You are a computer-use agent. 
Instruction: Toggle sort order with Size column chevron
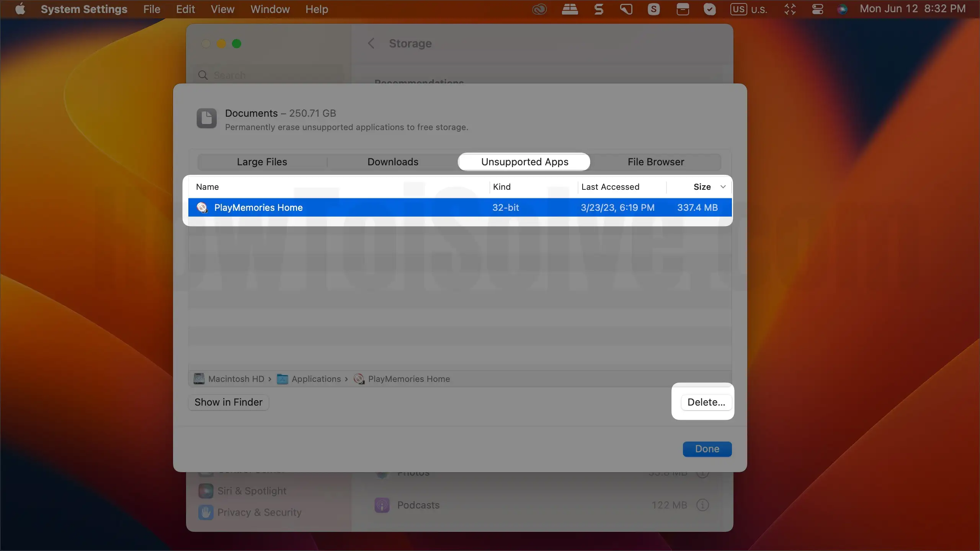pos(723,187)
